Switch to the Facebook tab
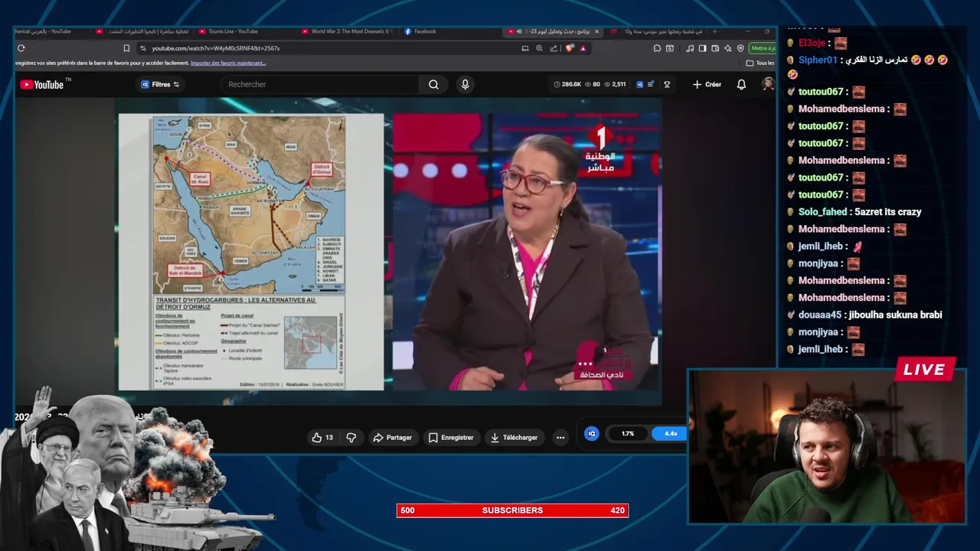This screenshot has width=980, height=551. coord(425,31)
